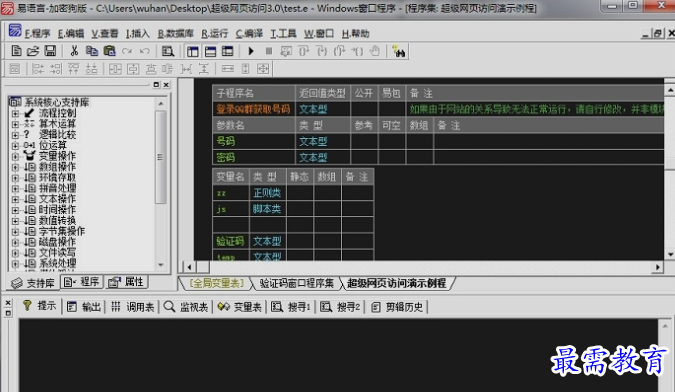This screenshot has width=675, height=392.
Task: Copy selection using the copy icon
Action: pyautogui.click(x=92, y=51)
